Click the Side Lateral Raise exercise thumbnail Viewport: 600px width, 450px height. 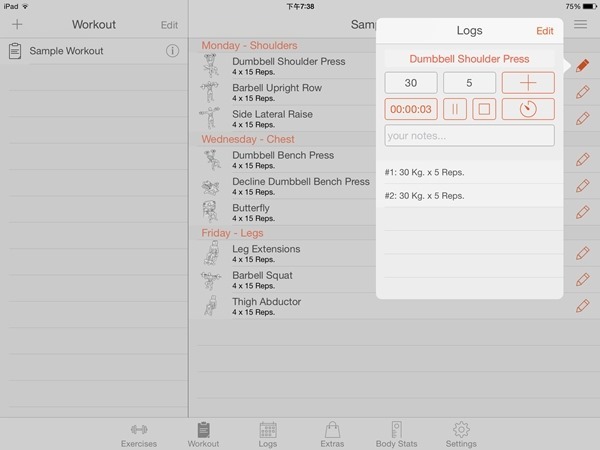point(210,119)
